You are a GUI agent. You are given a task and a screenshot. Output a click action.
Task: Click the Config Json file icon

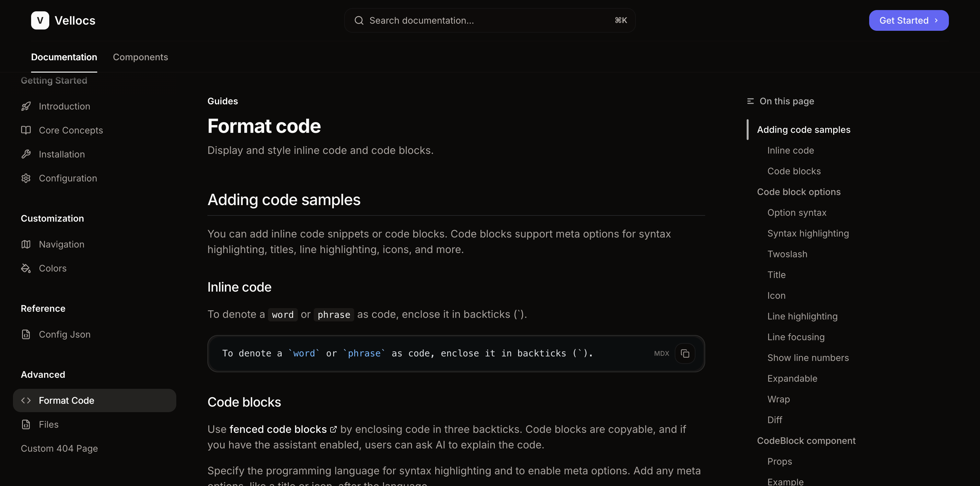26,334
